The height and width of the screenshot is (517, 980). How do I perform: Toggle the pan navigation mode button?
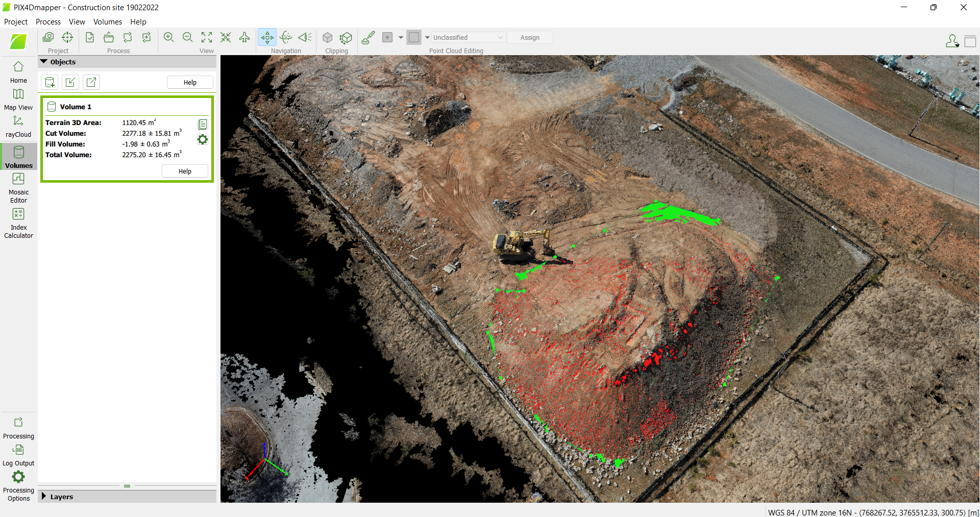click(x=267, y=37)
